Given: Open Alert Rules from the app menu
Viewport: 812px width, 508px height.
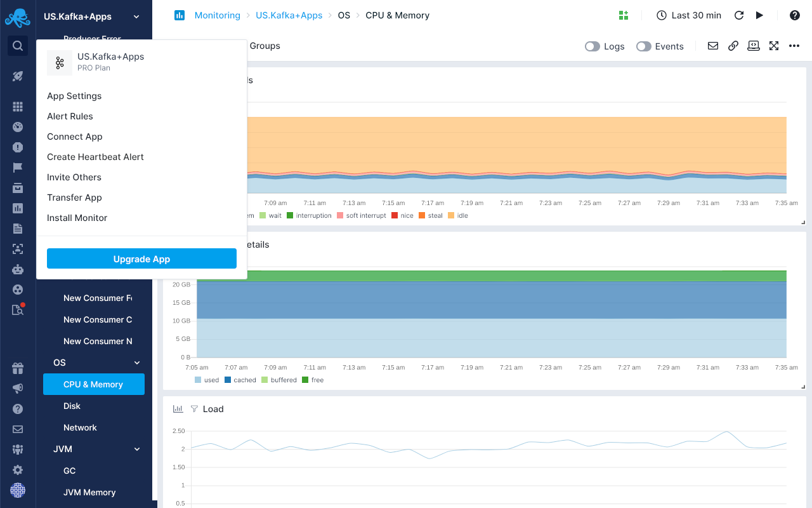Looking at the screenshot, I should click(x=70, y=116).
